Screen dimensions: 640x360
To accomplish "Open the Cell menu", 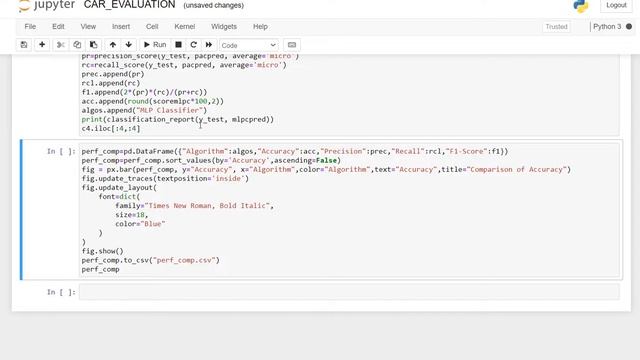I will click(152, 27).
